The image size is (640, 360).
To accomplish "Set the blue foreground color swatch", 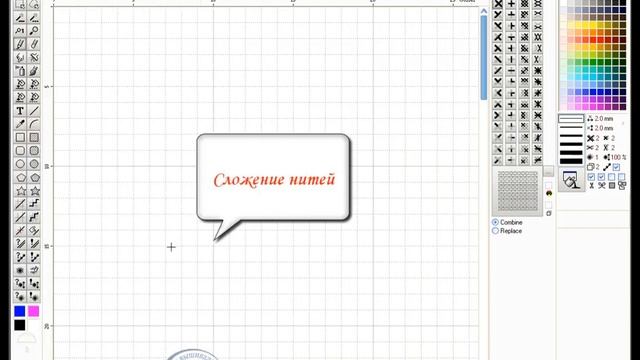I will pyautogui.click(x=20, y=311).
